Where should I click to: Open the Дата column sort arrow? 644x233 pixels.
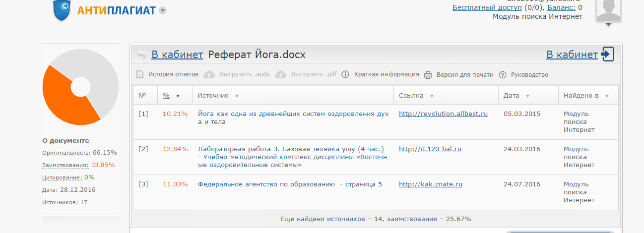tap(527, 96)
